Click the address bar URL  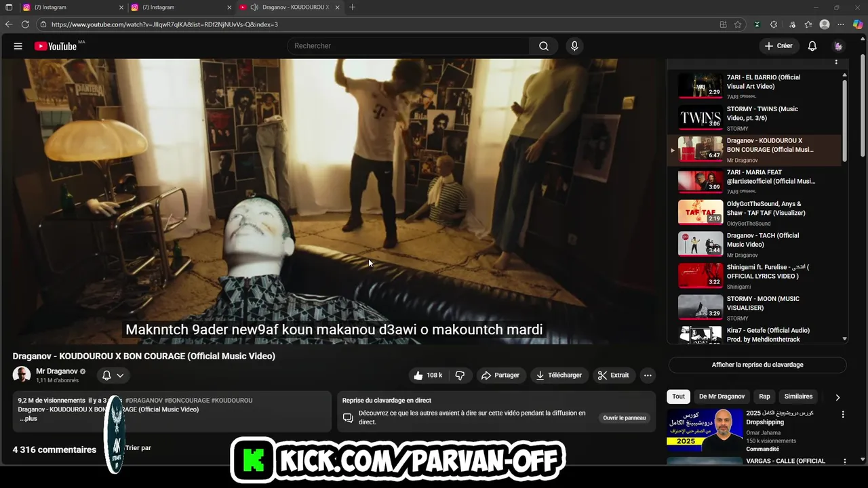[x=164, y=24]
